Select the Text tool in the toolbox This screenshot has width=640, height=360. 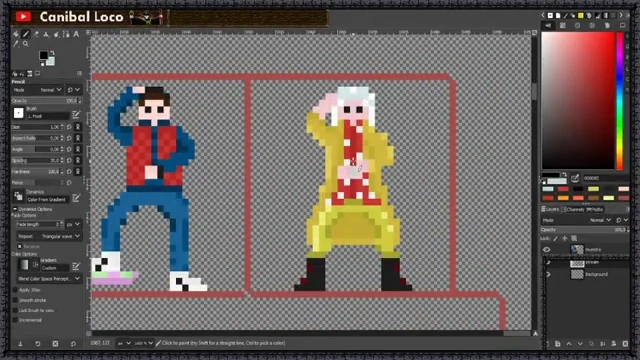76,34
